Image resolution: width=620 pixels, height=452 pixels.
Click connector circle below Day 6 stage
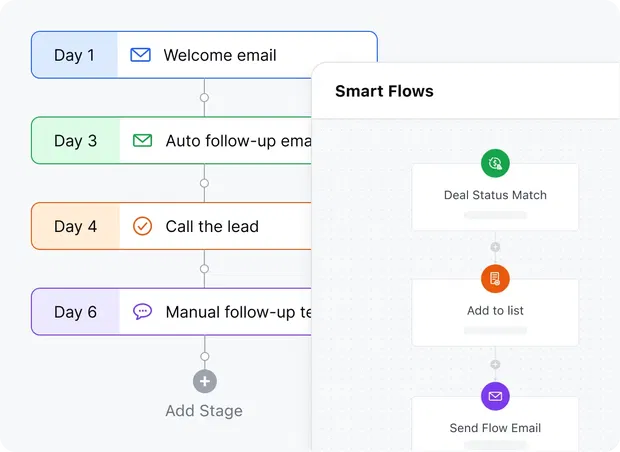coord(204,356)
